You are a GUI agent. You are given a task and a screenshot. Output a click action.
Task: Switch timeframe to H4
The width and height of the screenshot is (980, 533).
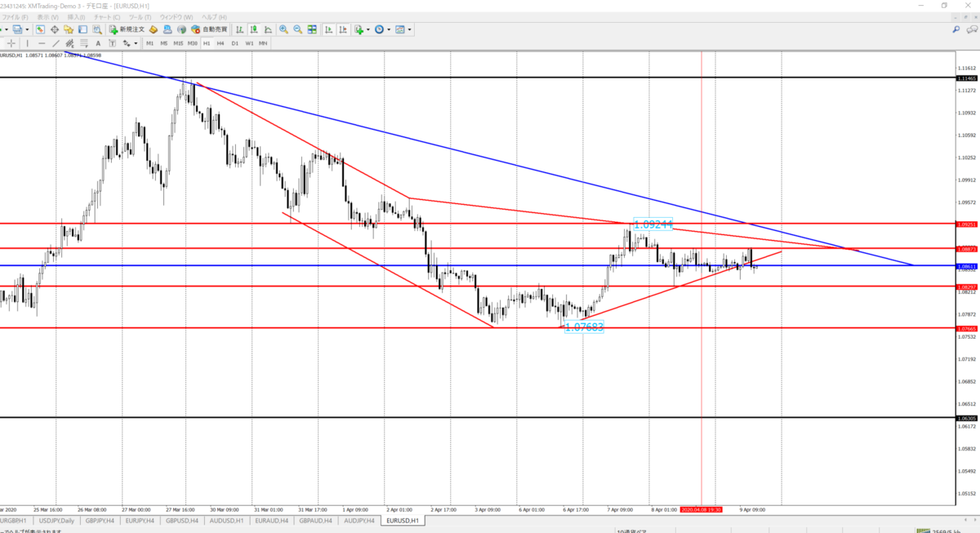tap(220, 43)
